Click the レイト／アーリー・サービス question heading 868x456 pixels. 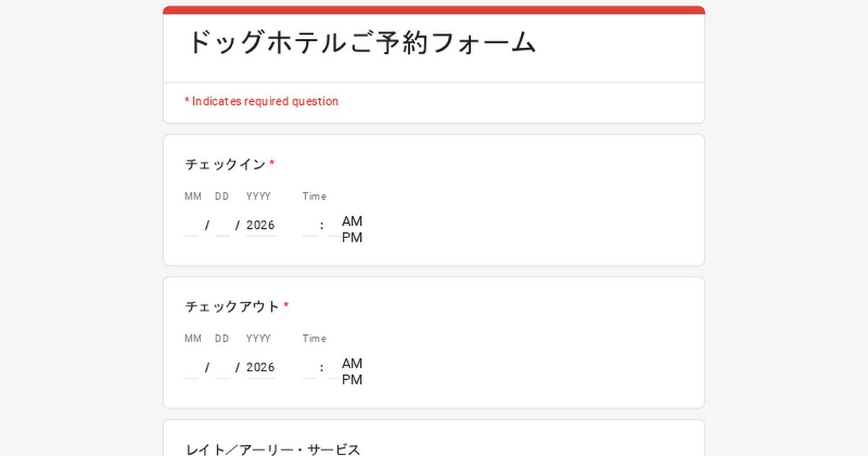tap(273, 449)
